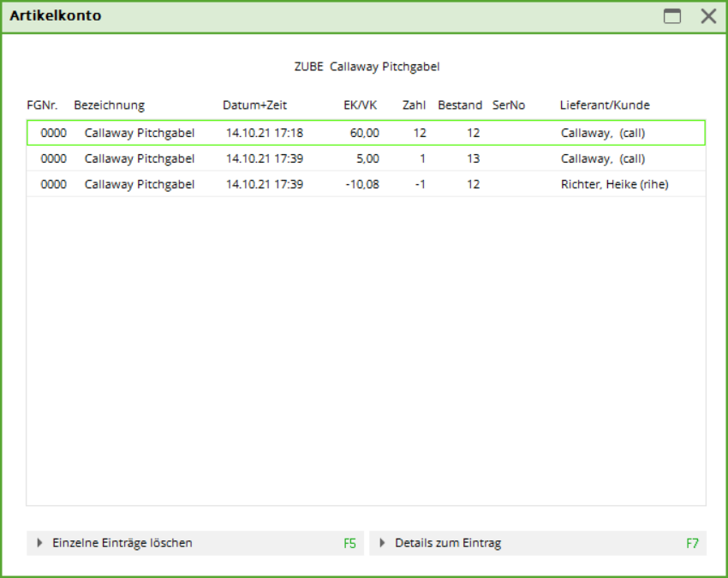Click the EK/VK column header
The height and width of the screenshot is (578, 728).
point(360,105)
